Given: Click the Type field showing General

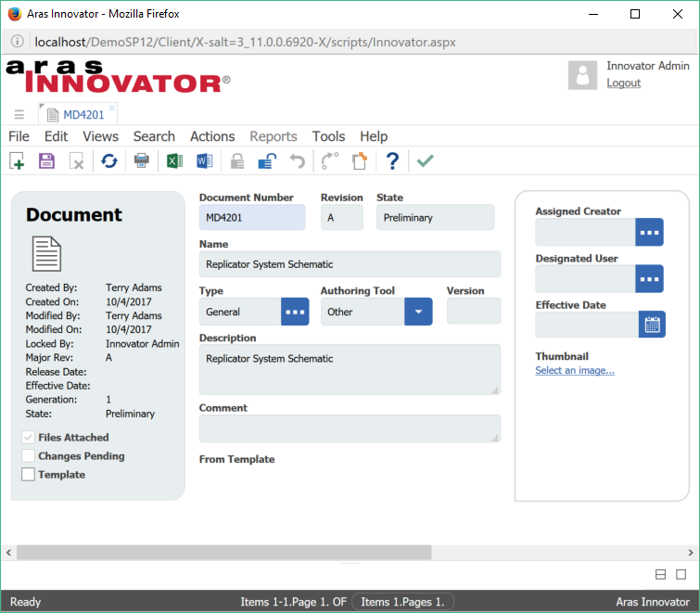Looking at the screenshot, I should pyautogui.click(x=240, y=312).
